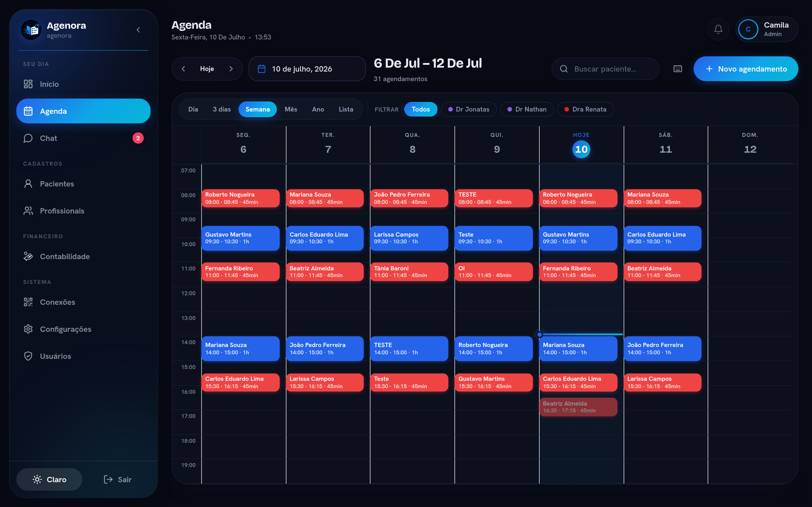Filter the agenda by Dra Renata
Image resolution: width=812 pixels, height=507 pixels.
(585, 109)
